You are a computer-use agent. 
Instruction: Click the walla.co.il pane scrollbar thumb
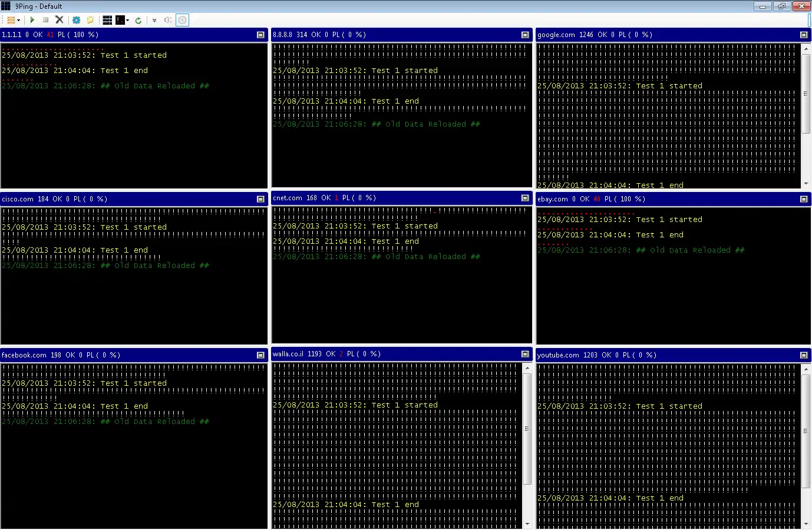tap(527, 429)
